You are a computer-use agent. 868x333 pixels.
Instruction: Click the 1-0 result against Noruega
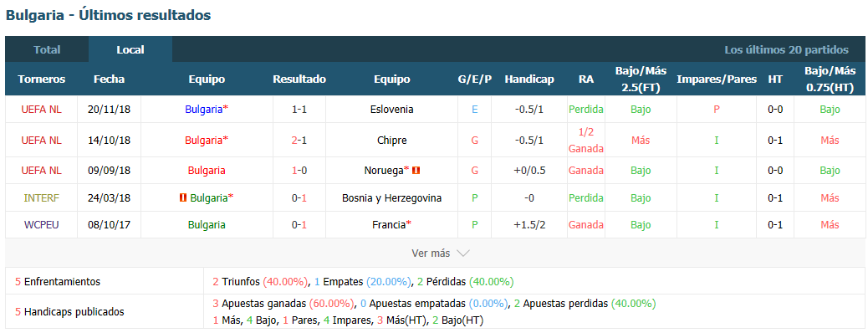[299, 171]
